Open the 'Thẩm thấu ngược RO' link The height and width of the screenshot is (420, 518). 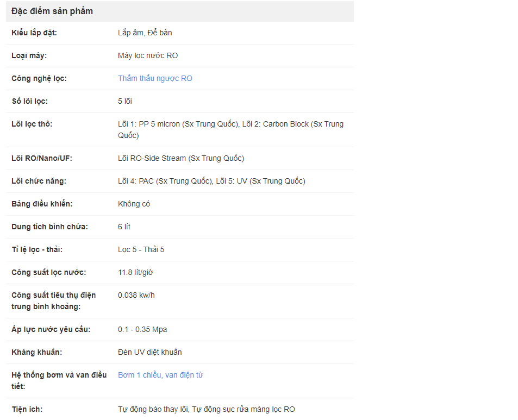[x=155, y=79]
